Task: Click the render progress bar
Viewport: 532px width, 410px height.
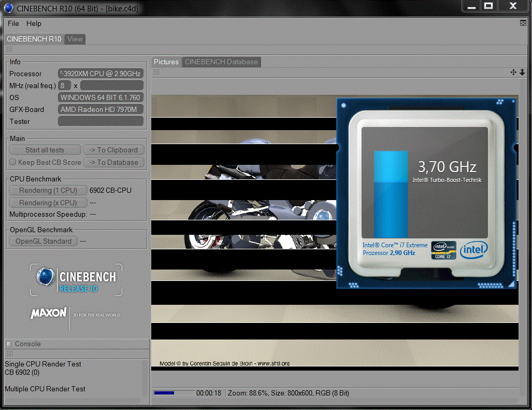Action: coord(174,393)
